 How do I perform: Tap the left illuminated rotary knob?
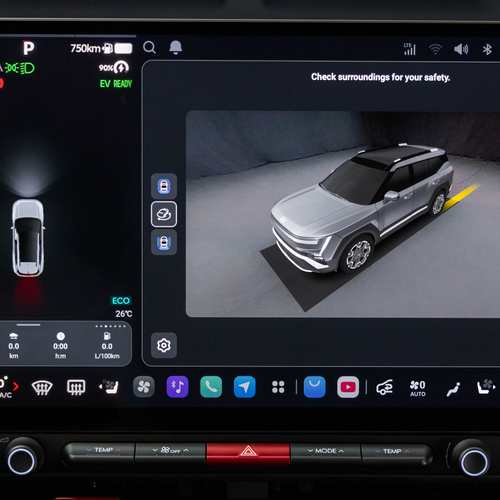tap(22, 461)
